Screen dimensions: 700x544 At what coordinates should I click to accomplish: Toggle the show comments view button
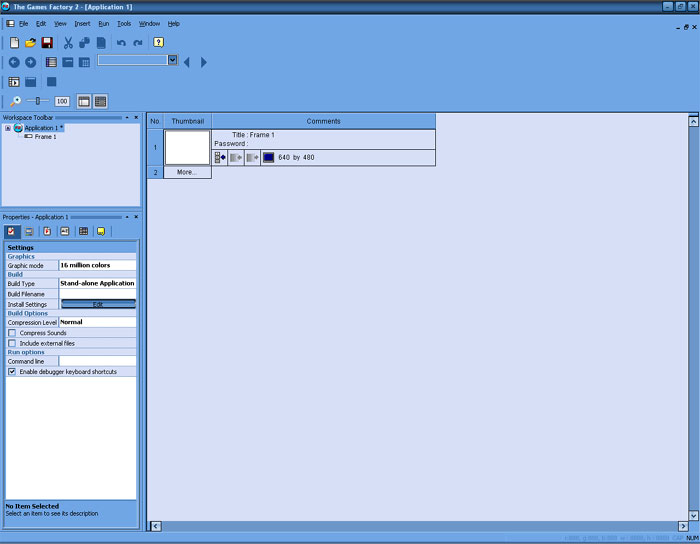[100, 101]
